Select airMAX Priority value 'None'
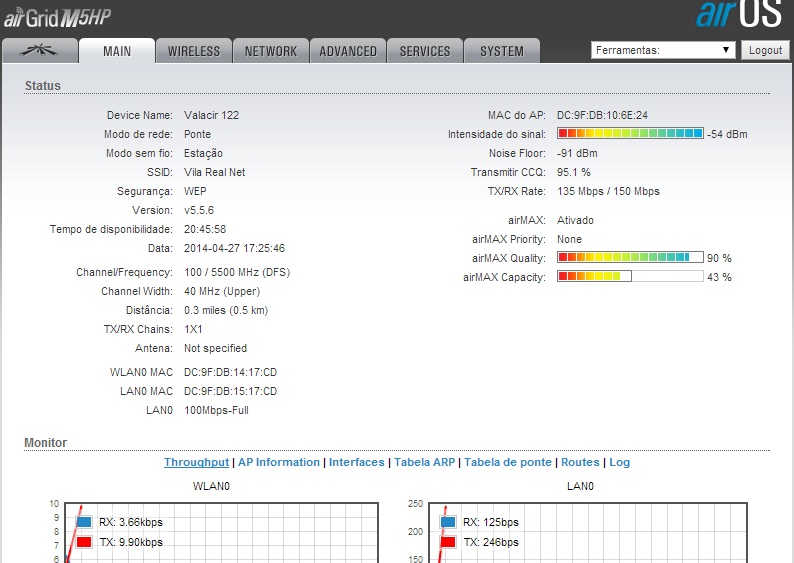 tap(569, 239)
